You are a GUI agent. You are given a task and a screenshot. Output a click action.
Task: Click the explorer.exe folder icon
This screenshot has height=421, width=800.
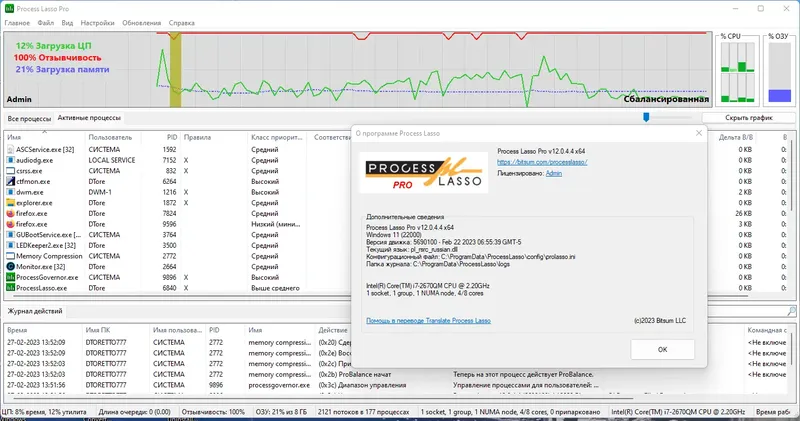[x=10, y=203]
